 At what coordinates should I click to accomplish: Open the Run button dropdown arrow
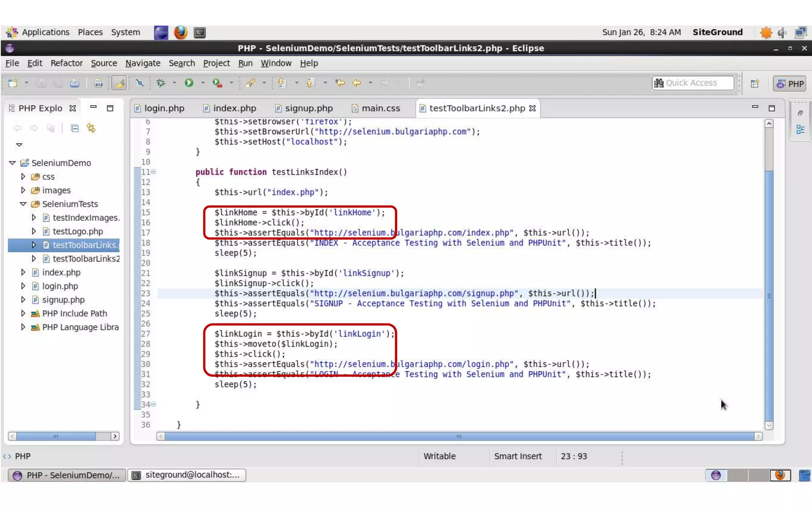click(x=203, y=83)
